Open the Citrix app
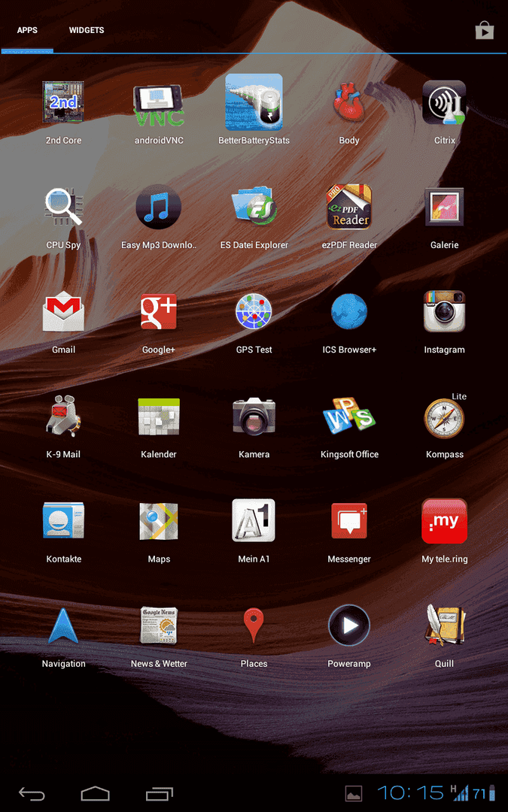The height and width of the screenshot is (812, 508). 444,102
